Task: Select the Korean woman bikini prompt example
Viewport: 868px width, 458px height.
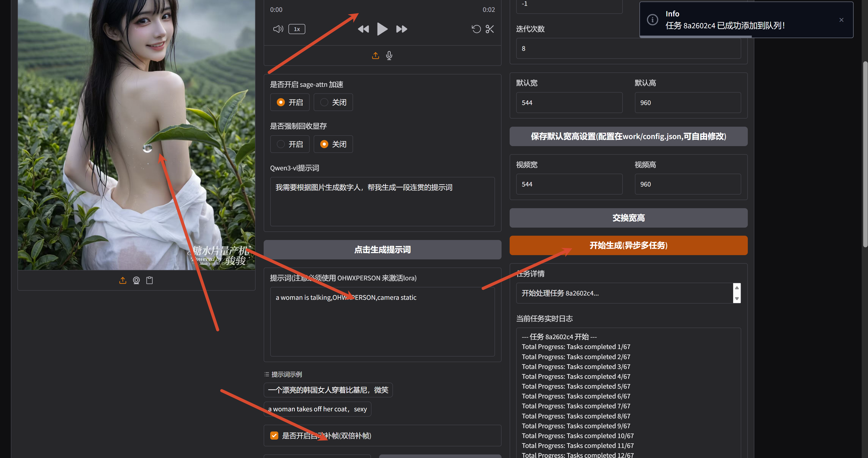Action: point(328,390)
